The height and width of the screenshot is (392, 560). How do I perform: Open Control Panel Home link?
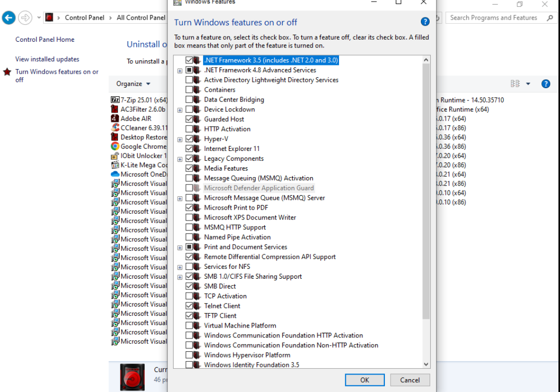click(45, 40)
